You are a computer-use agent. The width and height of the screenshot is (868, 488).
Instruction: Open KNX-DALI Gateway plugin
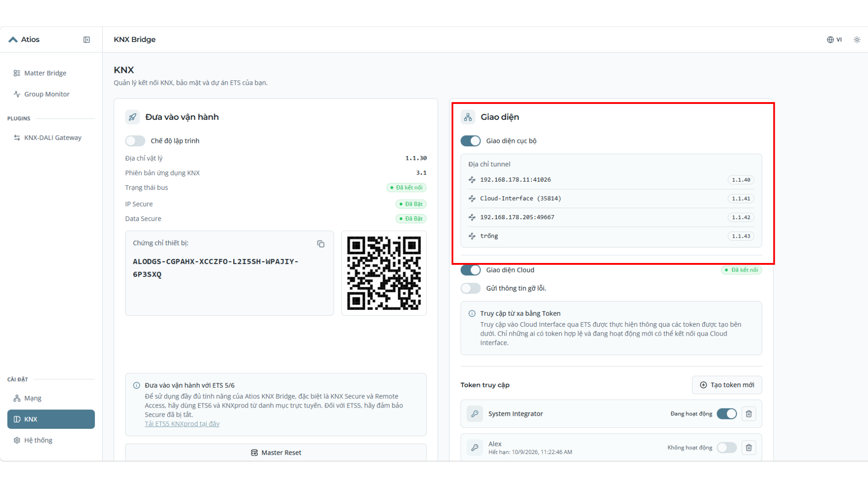[51, 138]
